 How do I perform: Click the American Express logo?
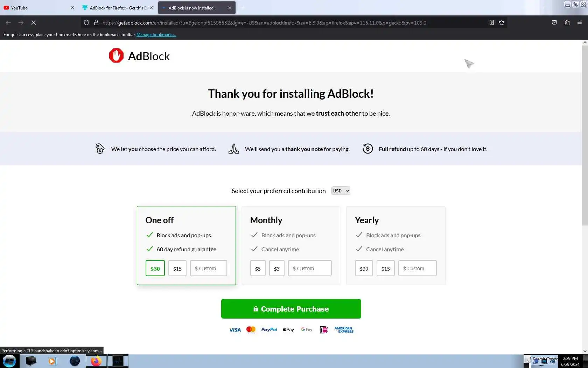tap(344, 330)
